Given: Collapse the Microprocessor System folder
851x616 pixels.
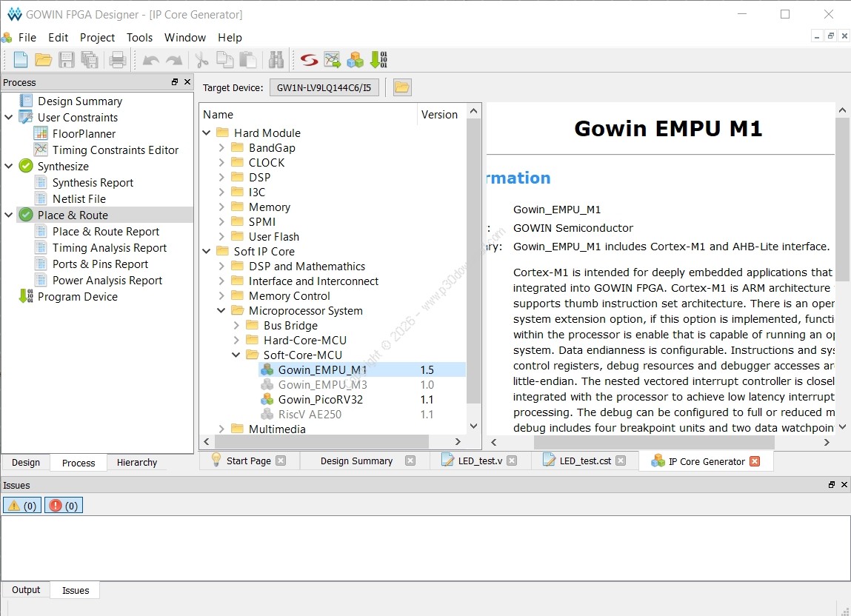Looking at the screenshot, I should click(x=221, y=310).
